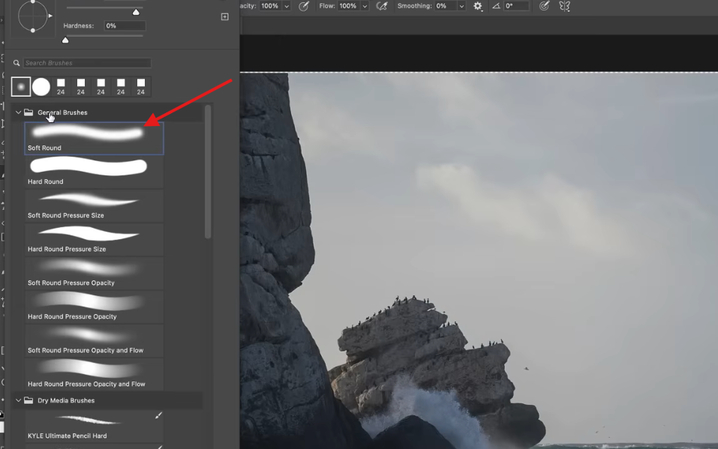Image resolution: width=718 pixels, height=449 pixels.
Task: Click brush tool icon on KYLE Ultimate Pencil row
Action: pyautogui.click(x=158, y=416)
